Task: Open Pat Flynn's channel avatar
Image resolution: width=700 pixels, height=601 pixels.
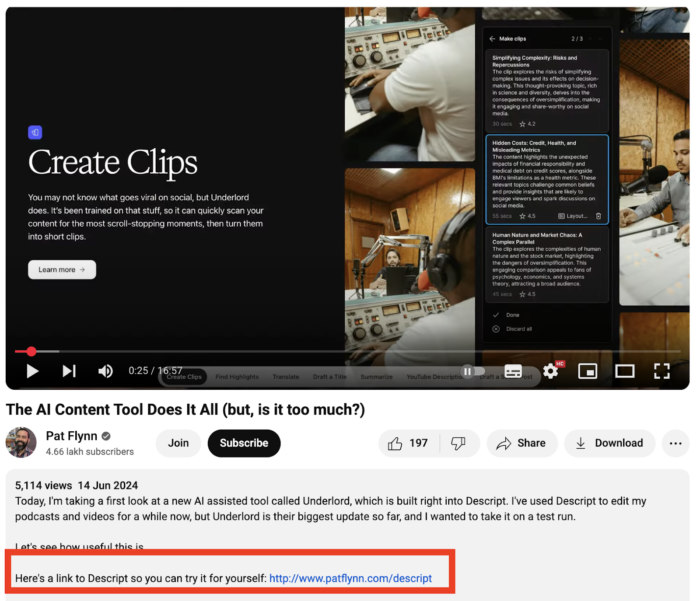Action: (x=21, y=443)
